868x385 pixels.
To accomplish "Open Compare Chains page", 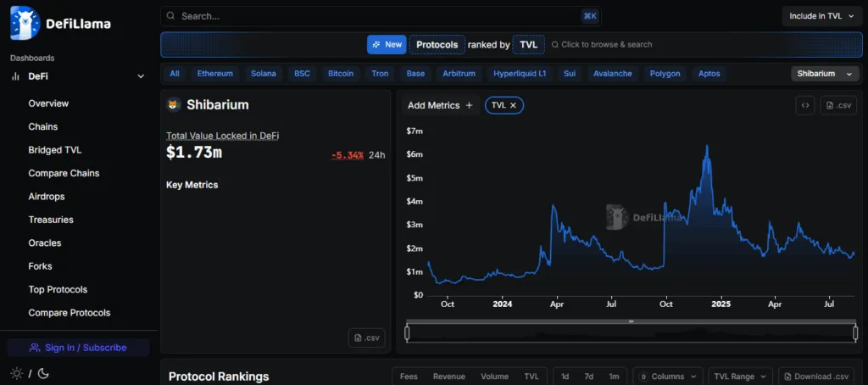I will pyautogui.click(x=64, y=173).
